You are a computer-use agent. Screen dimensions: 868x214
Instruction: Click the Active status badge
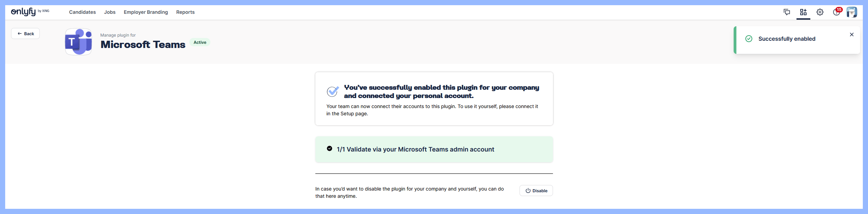click(x=200, y=42)
